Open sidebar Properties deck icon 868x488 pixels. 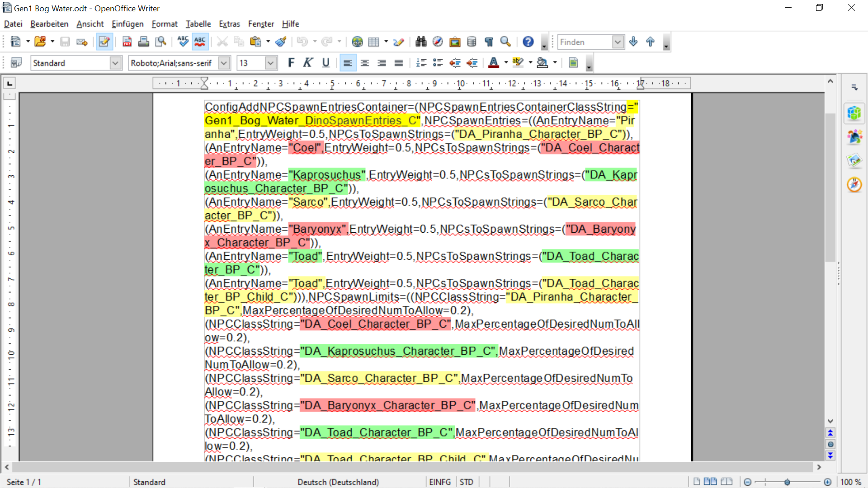[x=854, y=113]
